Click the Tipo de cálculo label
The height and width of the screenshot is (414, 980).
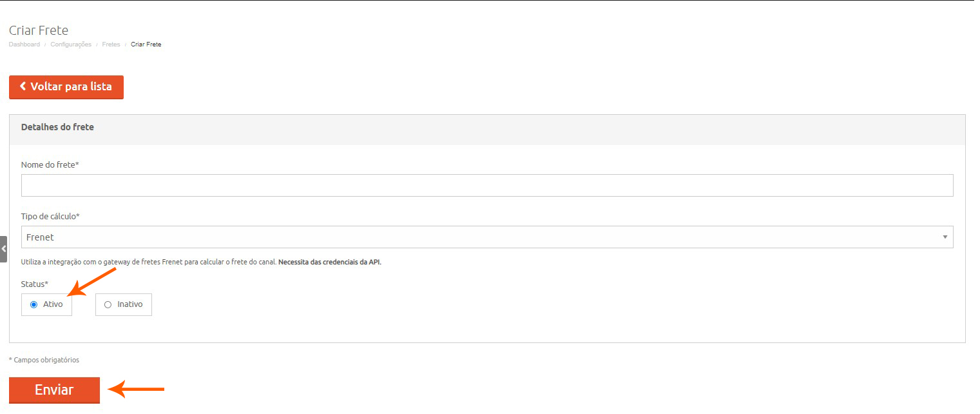50,216
